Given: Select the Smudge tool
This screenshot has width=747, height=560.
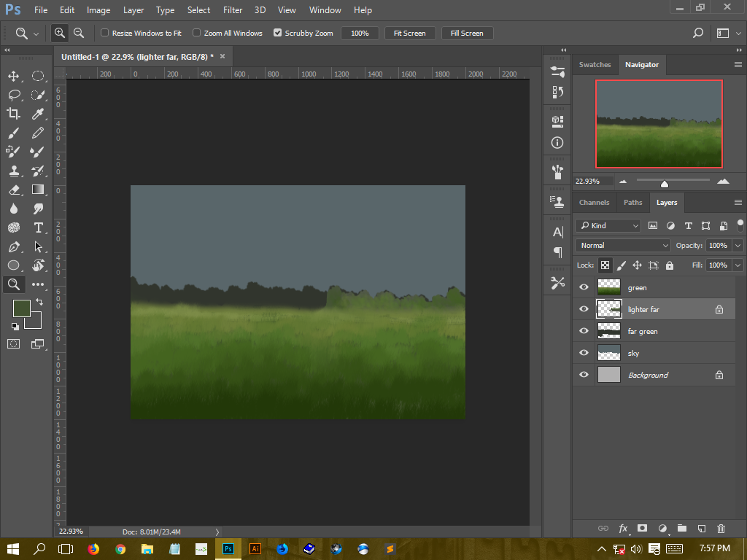Looking at the screenshot, I should pyautogui.click(x=38, y=209).
